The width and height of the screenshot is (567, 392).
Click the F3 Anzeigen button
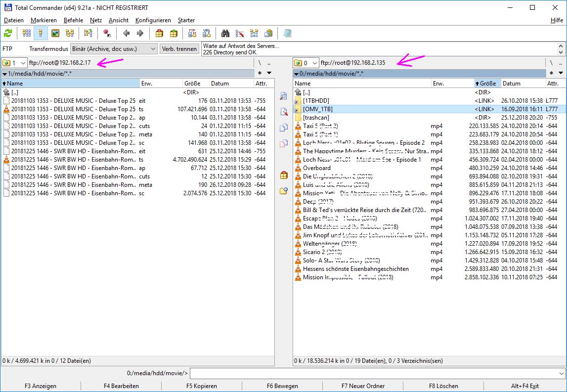[x=41, y=386]
